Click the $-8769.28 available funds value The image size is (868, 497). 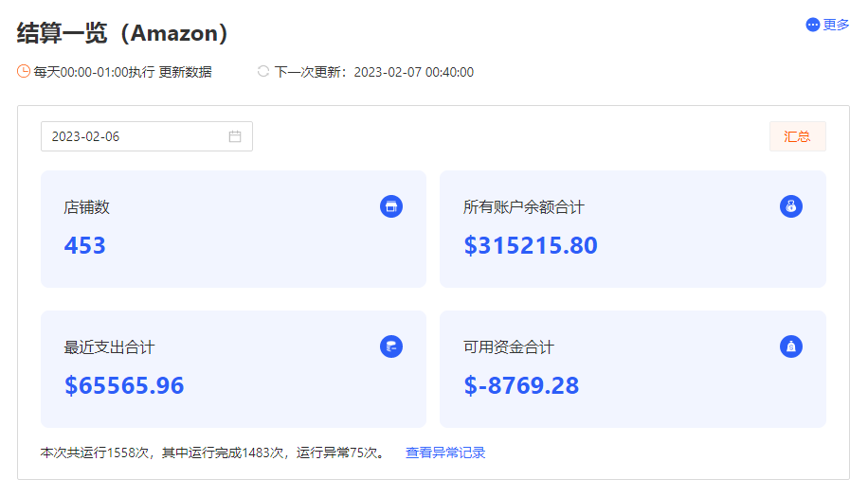point(521,385)
